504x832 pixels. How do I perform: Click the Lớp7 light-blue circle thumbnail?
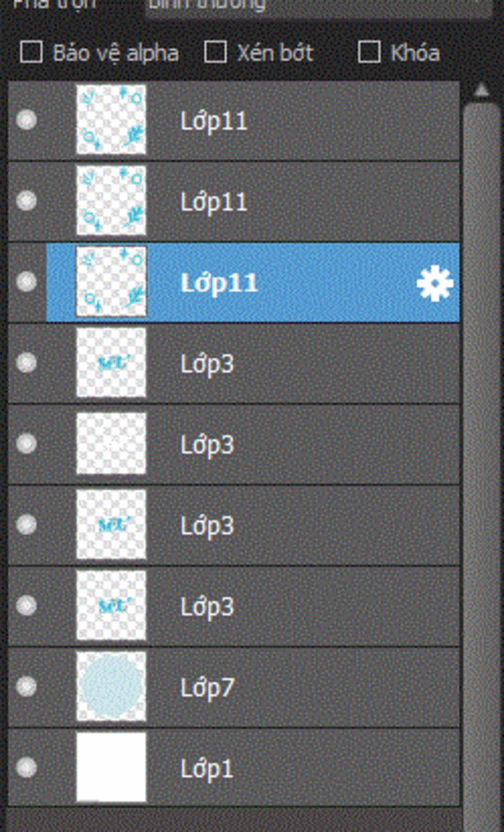tap(111, 686)
